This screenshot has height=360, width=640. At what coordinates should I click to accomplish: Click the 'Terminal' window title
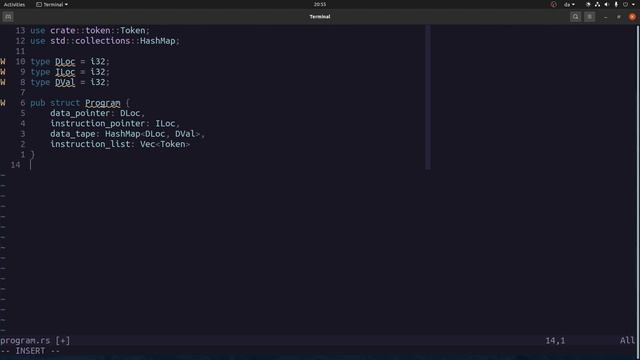[x=320, y=17]
